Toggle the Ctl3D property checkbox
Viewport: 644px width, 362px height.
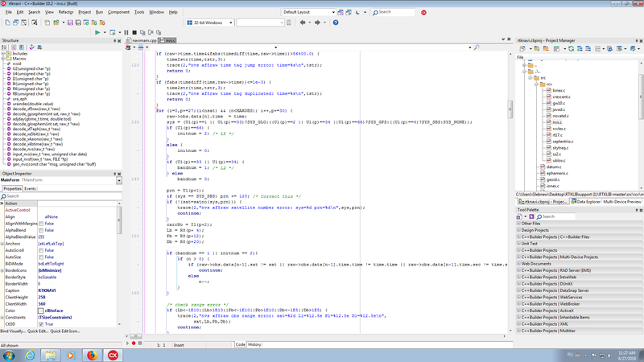point(40,324)
